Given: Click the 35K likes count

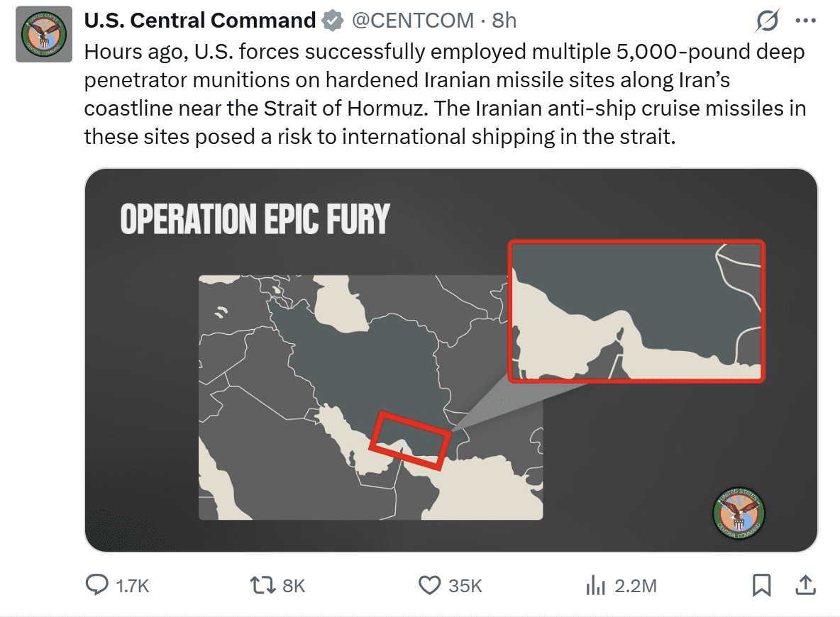Looking at the screenshot, I should (465, 586).
